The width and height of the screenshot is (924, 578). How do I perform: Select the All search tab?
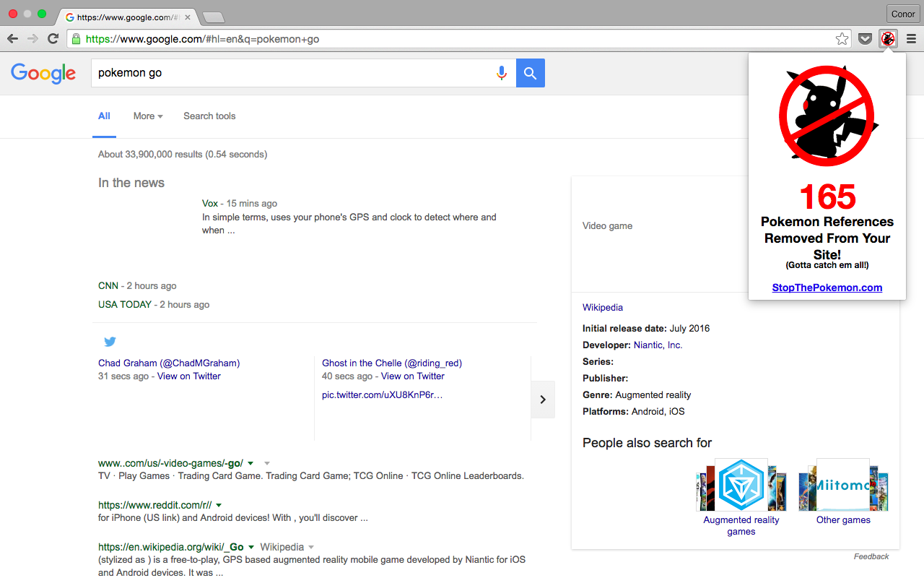104,116
